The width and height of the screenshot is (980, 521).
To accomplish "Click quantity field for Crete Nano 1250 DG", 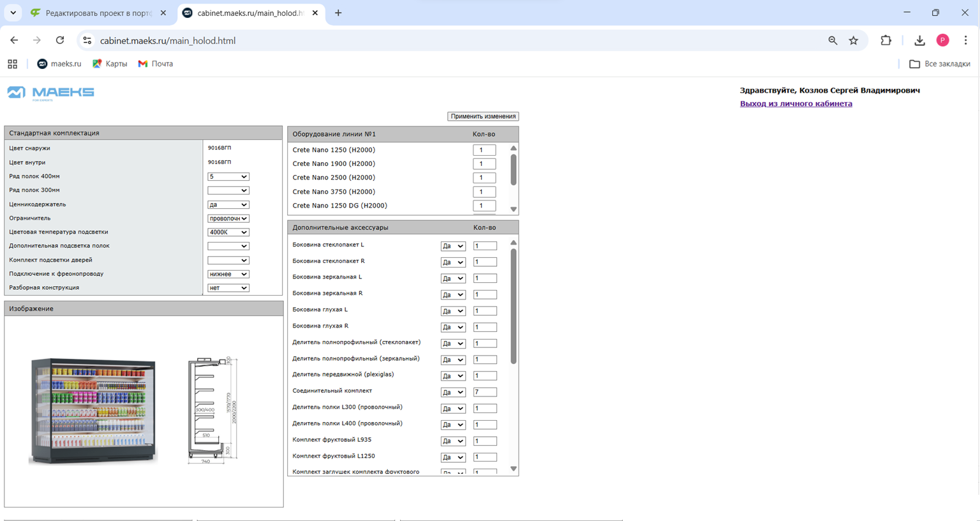I will click(x=484, y=206).
